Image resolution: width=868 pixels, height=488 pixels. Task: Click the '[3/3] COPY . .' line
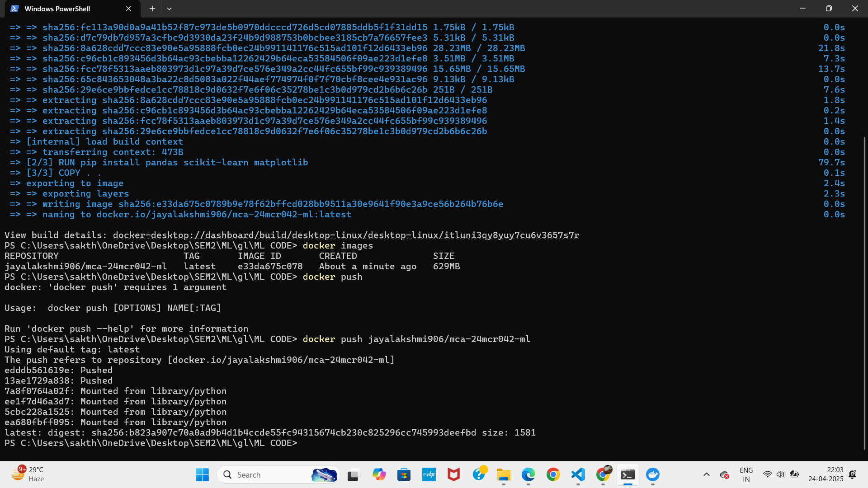56,173
